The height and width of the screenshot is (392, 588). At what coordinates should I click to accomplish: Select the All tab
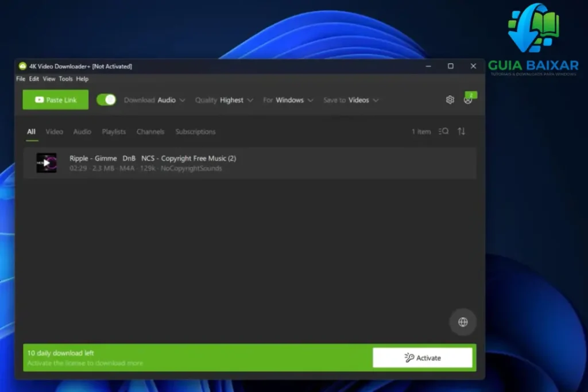(x=31, y=131)
